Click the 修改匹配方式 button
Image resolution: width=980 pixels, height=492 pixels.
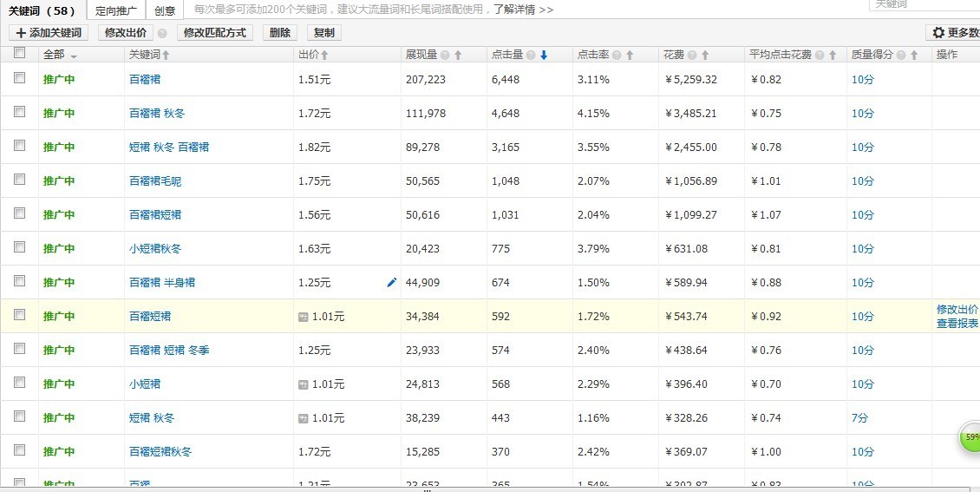(215, 33)
